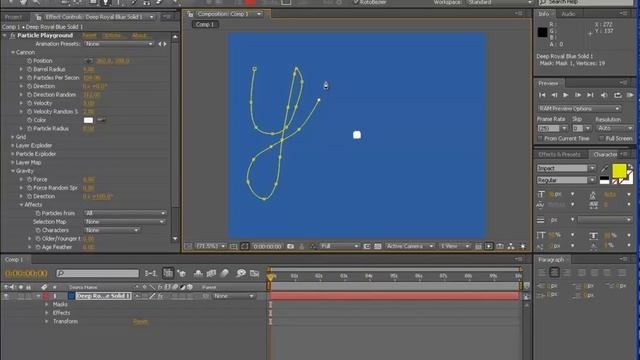Image resolution: width=640 pixels, height=360 pixels.
Task: Select the Paragraph panel tab
Action: coord(551,260)
